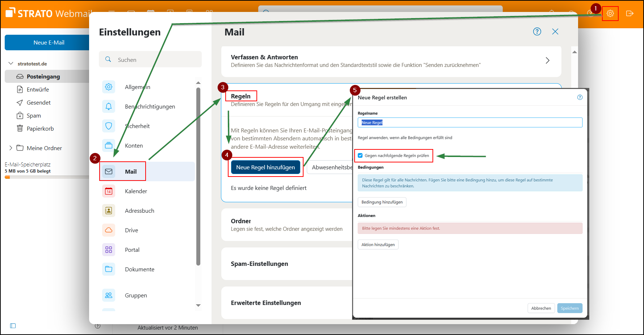The image size is (644, 335).
Task: Toggle folder view icon at bottom left
Action: (13, 326)
